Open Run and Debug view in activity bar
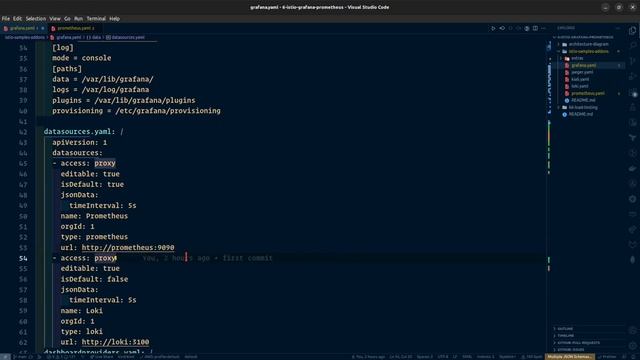Viewport: 640px width, 360px height. click(633, 76)
